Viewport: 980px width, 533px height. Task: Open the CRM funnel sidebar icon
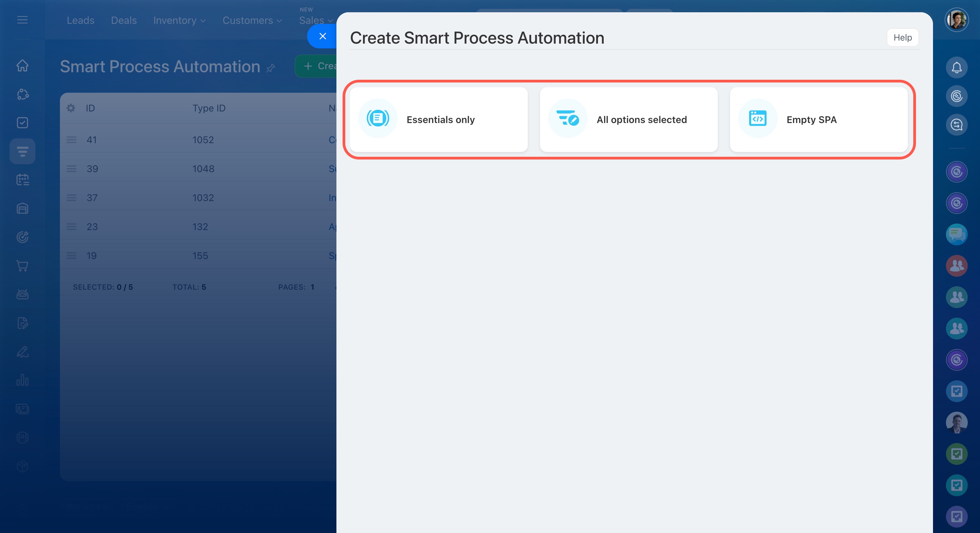point(22,152)
